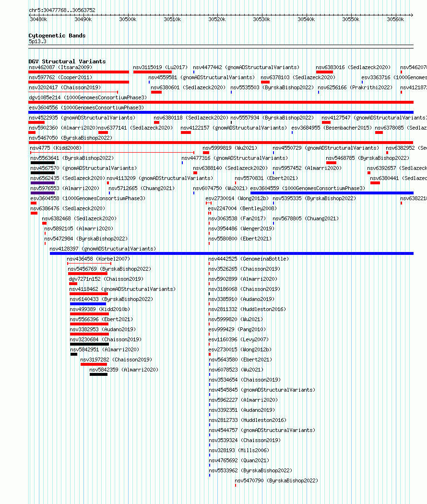Open dgv7271n152 (Chaisson2019)

click(x=106, y=279)
